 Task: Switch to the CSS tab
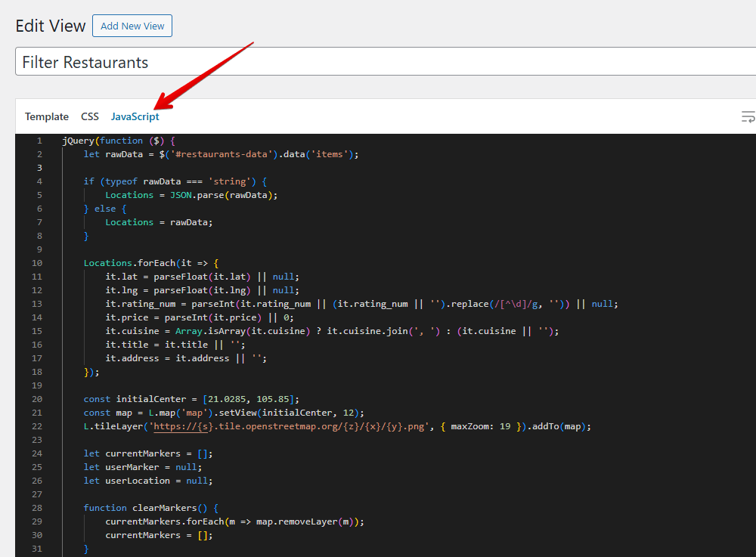click(x=89, y=116)
